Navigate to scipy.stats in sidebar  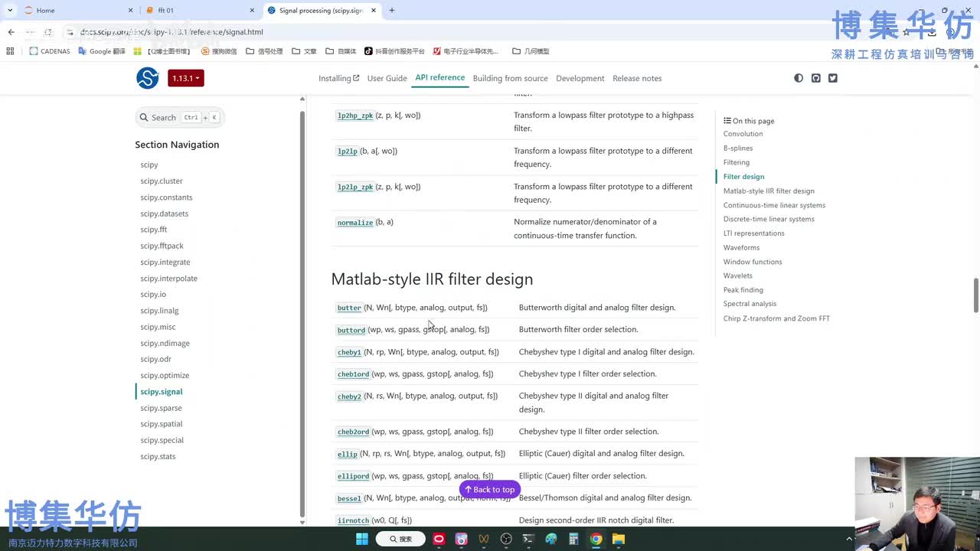point(158,456)
